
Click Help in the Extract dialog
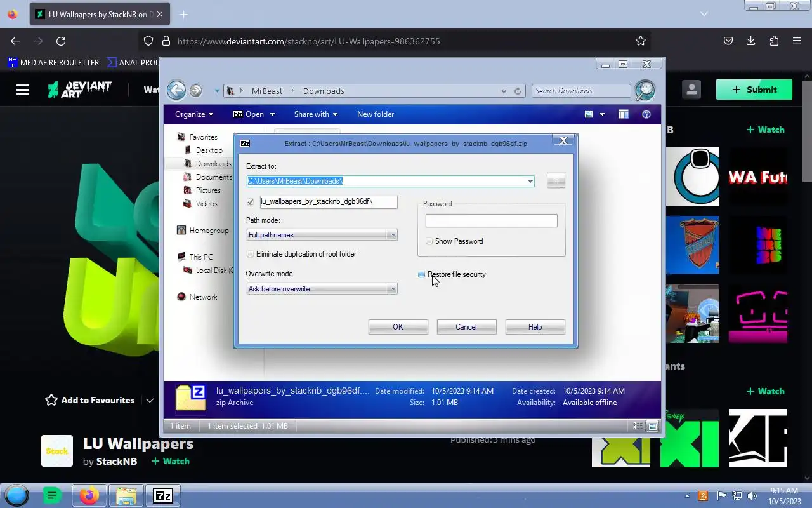[x=535, y=327]
